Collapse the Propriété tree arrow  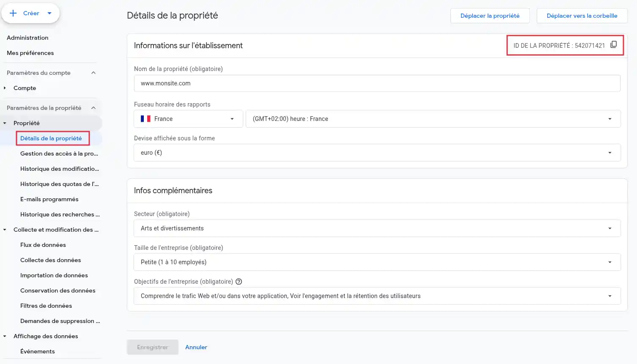[x=5, y=123]
